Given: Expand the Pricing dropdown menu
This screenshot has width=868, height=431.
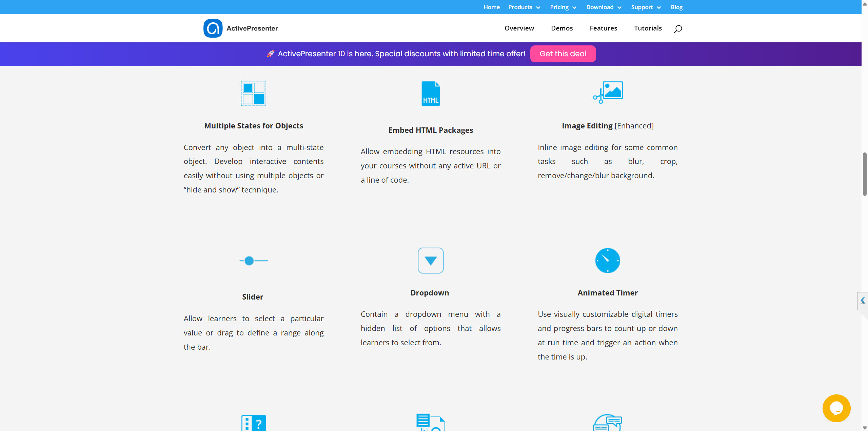Looking at the screenshot, I should [563, 7].
